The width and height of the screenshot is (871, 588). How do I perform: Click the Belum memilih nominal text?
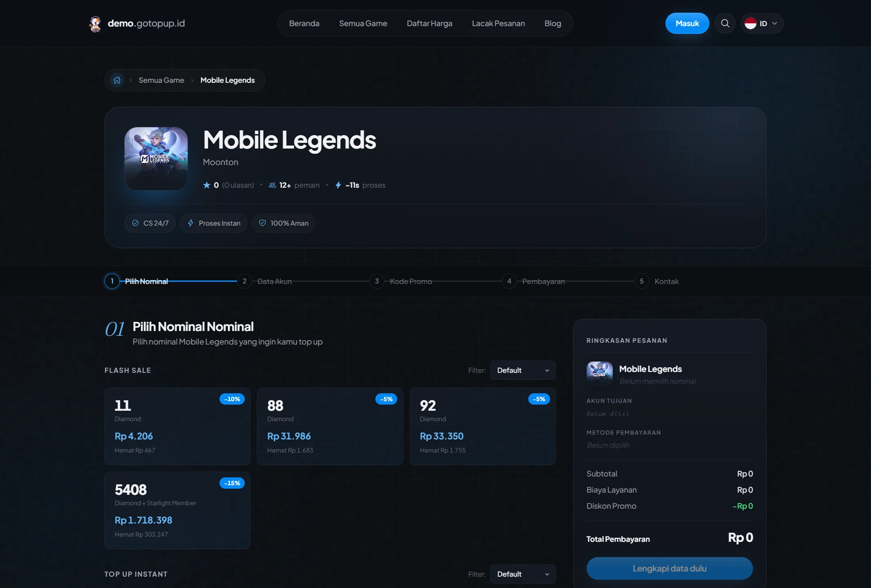[x=658, y=381]
